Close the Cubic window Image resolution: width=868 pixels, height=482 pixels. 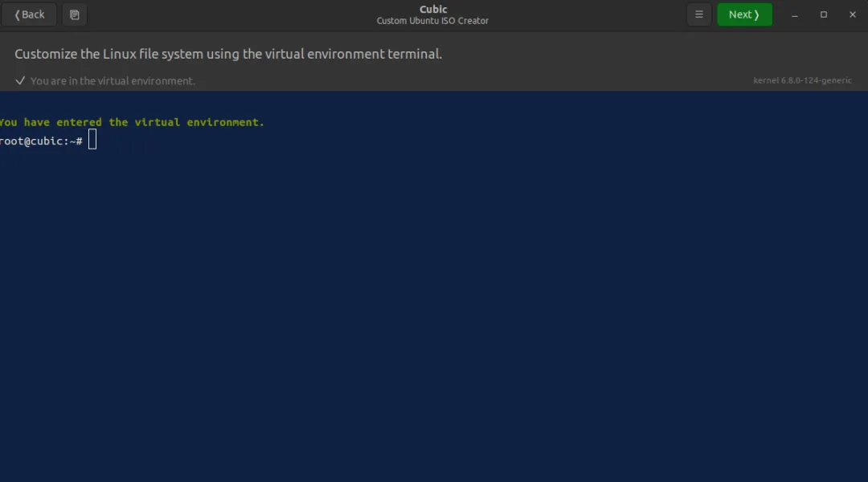coord(852,15)
